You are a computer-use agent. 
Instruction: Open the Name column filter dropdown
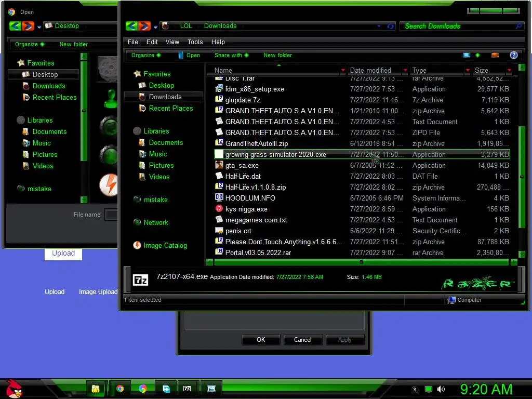point(343,70)
